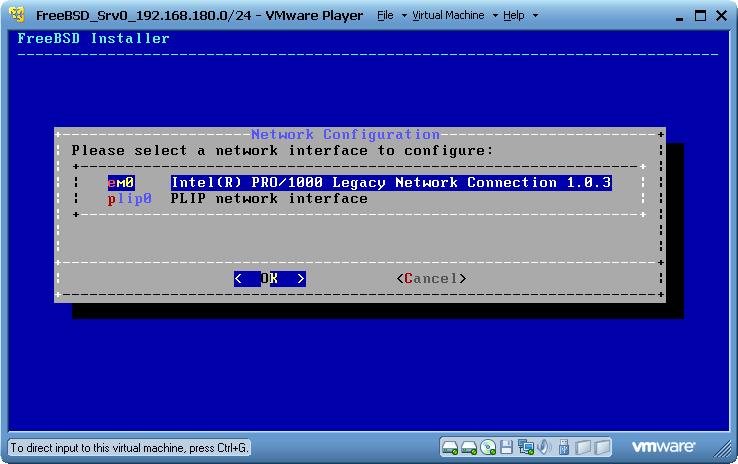Click the Ctrl+G direct input status message
738x464 pixels.
click(129, 448)
